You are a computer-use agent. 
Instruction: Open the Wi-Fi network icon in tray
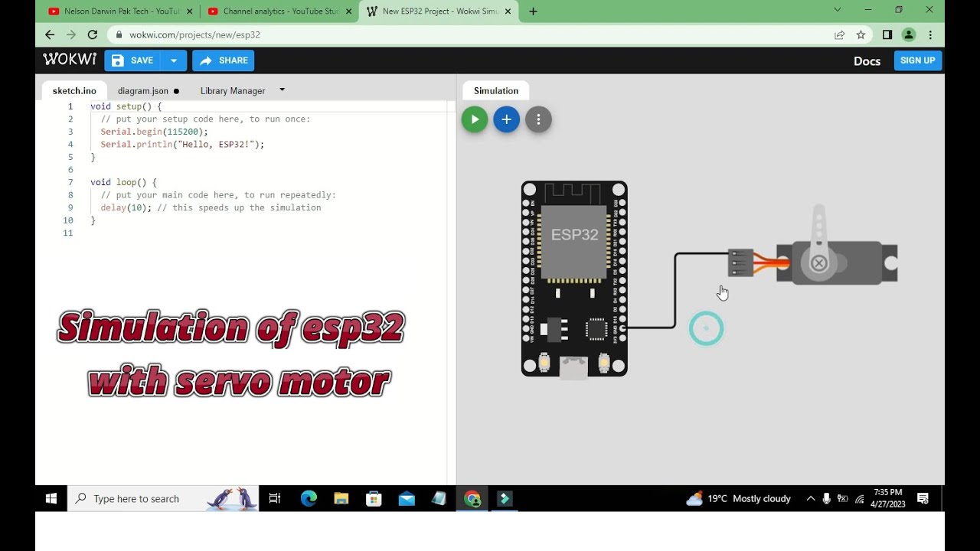860,499
